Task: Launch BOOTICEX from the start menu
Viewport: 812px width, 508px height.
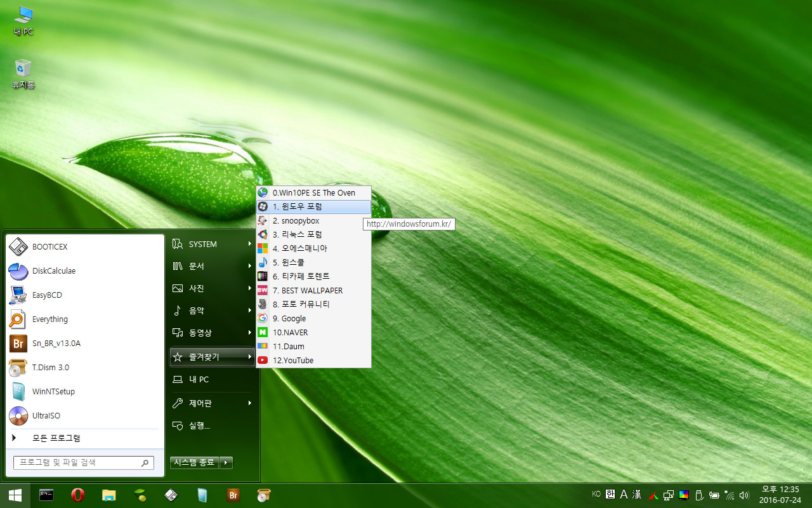Action: coord(84,246)
